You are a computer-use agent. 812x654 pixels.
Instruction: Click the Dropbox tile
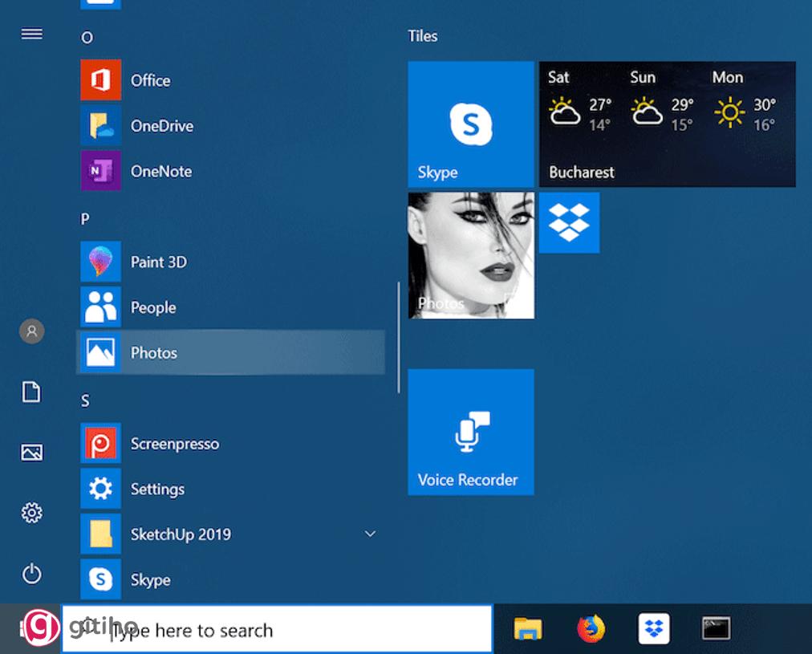pos(569,222)
